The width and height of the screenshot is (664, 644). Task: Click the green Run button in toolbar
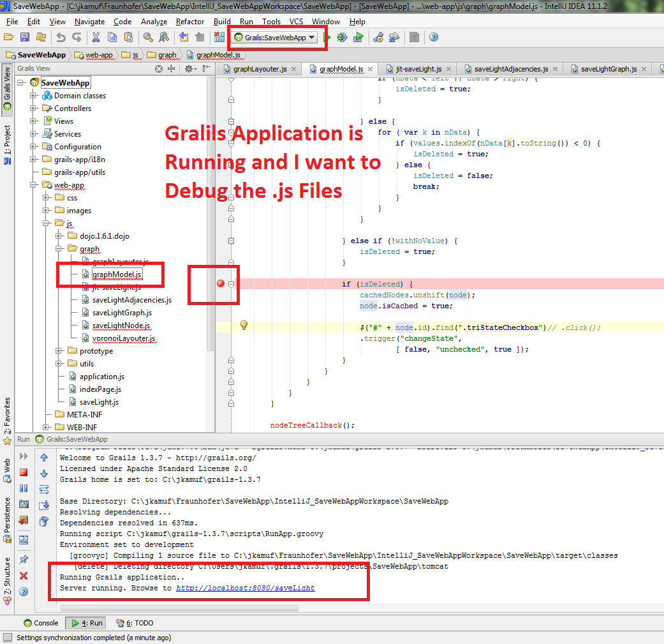point(327,37)
